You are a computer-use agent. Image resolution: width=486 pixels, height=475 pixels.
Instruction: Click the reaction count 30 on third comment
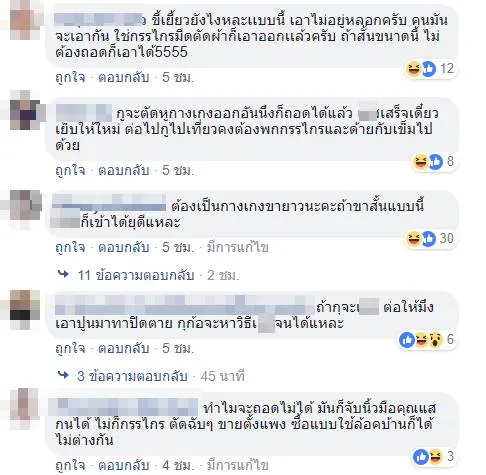(447, 238)
